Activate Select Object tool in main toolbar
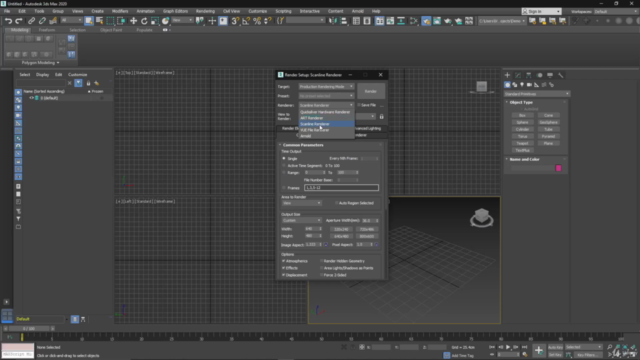Screen dimensions: 640x360 89,21
